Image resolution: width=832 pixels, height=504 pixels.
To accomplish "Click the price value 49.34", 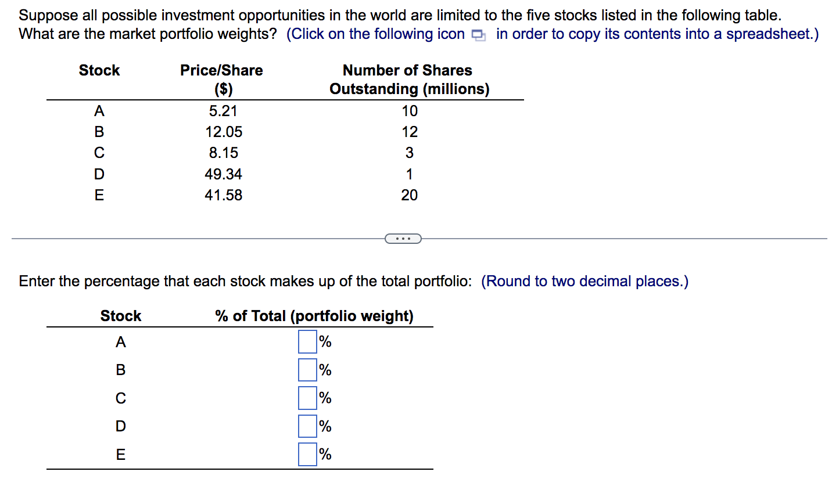I will [223, 174].
